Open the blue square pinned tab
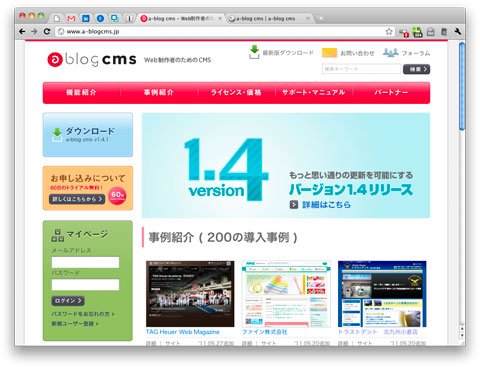This screenshot has width=480, height=367. 86,18
